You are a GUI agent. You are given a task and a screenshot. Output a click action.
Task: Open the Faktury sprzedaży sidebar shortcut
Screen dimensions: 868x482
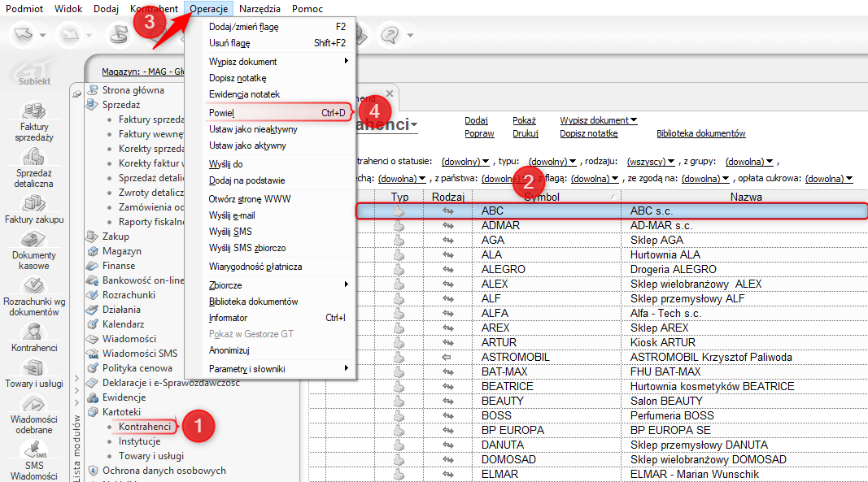pos(33,111)
